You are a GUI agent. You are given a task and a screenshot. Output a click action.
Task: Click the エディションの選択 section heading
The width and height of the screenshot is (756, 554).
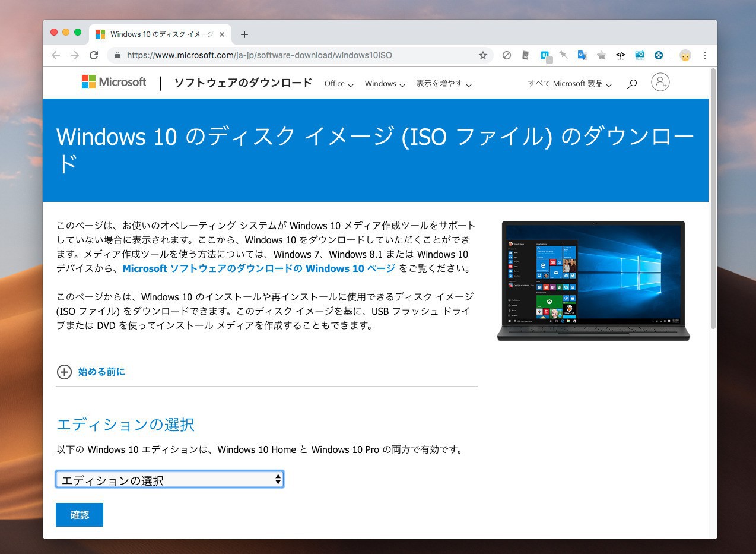pyautogui.click(x=125, y=425)
